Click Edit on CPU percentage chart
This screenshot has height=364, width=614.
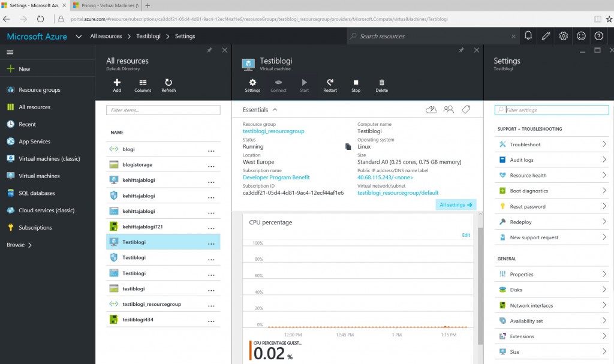[x=466, y=235]
